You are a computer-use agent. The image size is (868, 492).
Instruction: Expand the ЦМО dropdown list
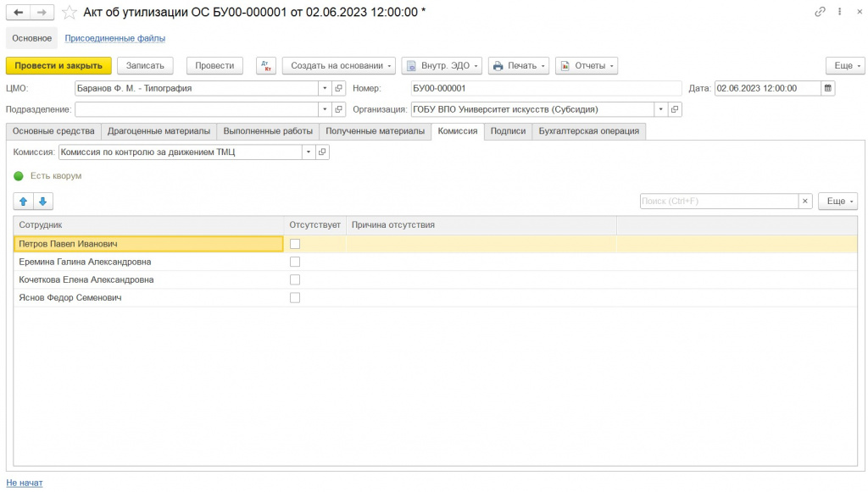coord(325,88)
